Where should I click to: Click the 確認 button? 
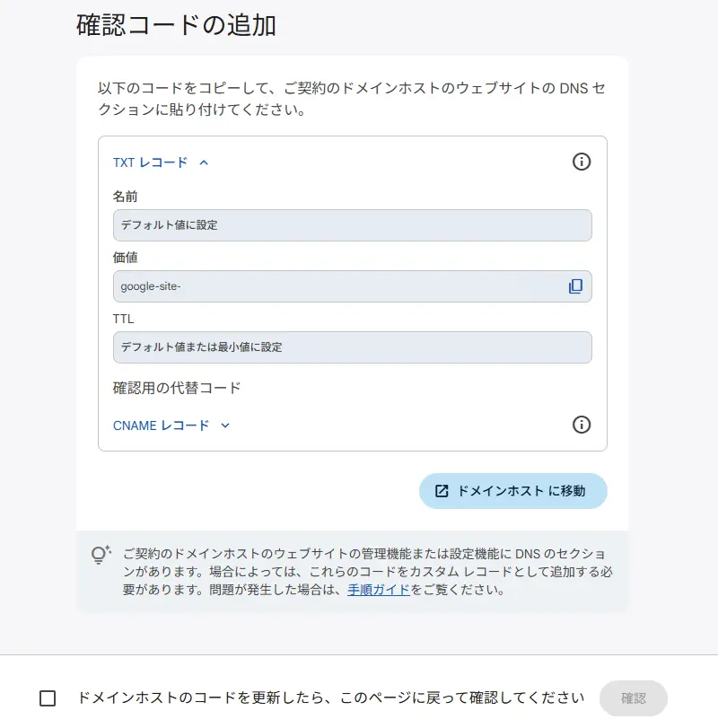pos(633,698)
